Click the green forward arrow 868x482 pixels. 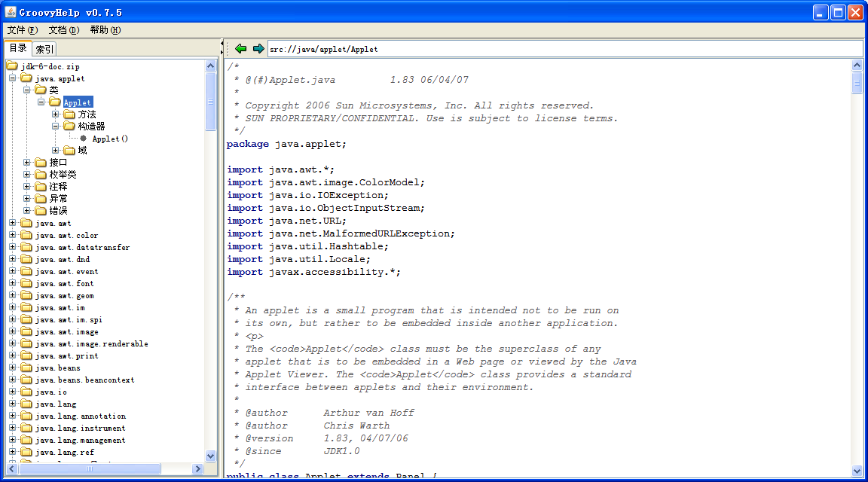(x=258, y=49)
